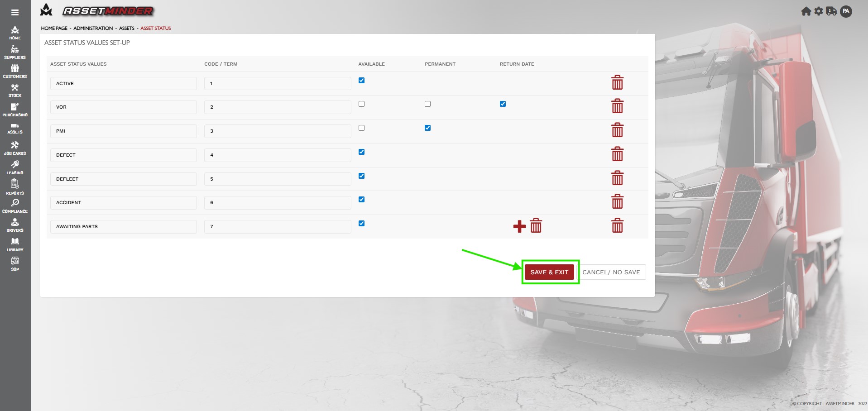Open the Compliance section icon
The image size is (868, 411).
pos(15,205)
